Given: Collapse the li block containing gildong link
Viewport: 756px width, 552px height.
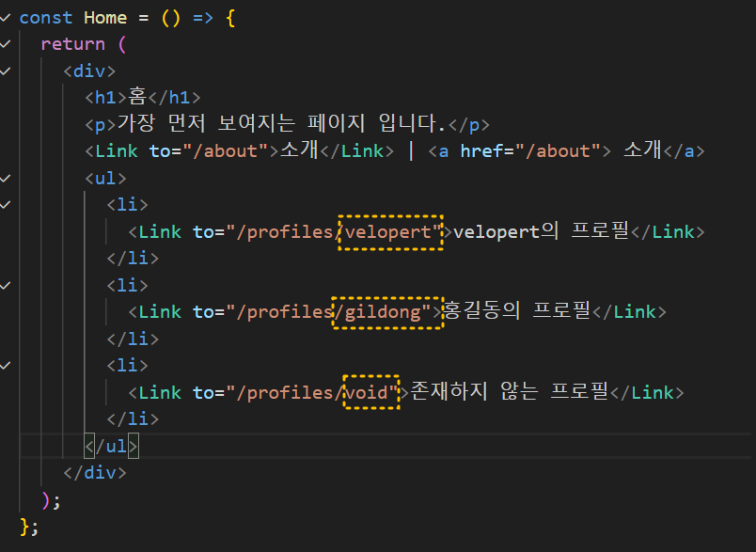Looking at the screenshot, I should tap(6, 285).
